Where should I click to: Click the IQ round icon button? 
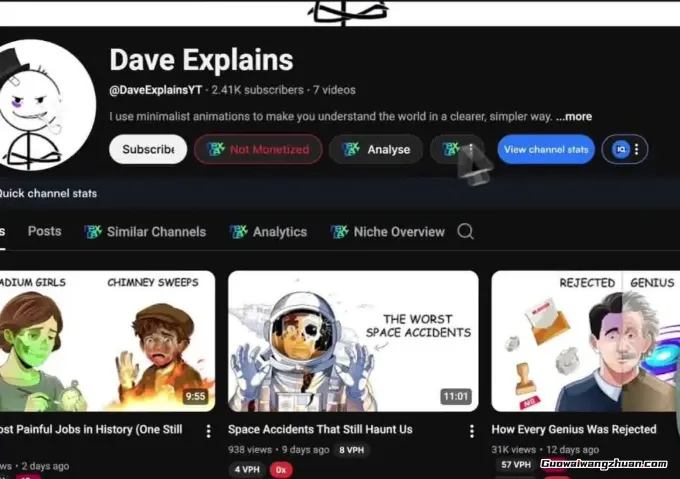621,149
